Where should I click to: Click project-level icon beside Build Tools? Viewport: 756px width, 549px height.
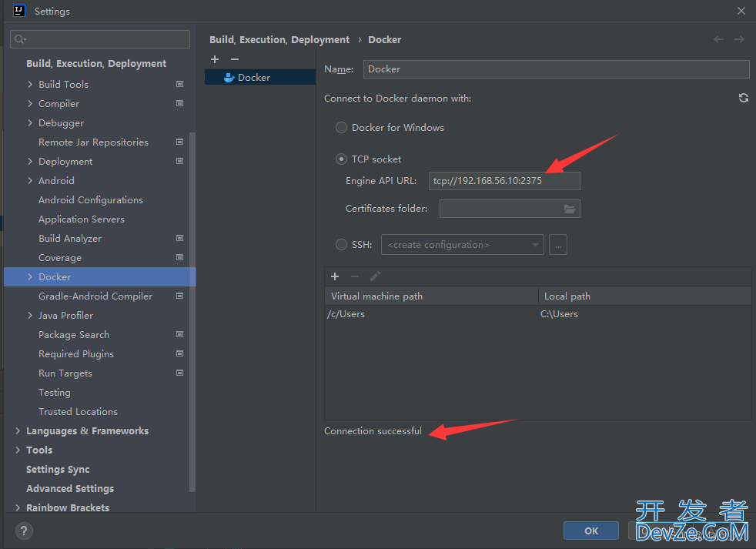180,84
